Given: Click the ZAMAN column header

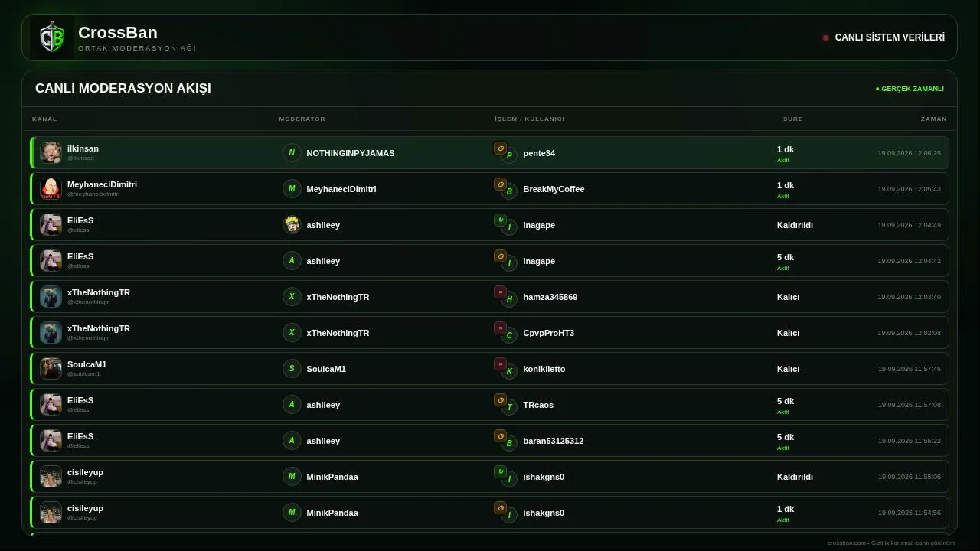Looking at the screenshot, I should tap(934, 119).
